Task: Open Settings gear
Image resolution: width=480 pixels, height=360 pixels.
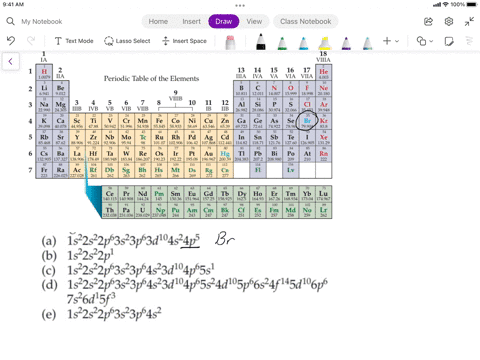Action: (449, 22)
